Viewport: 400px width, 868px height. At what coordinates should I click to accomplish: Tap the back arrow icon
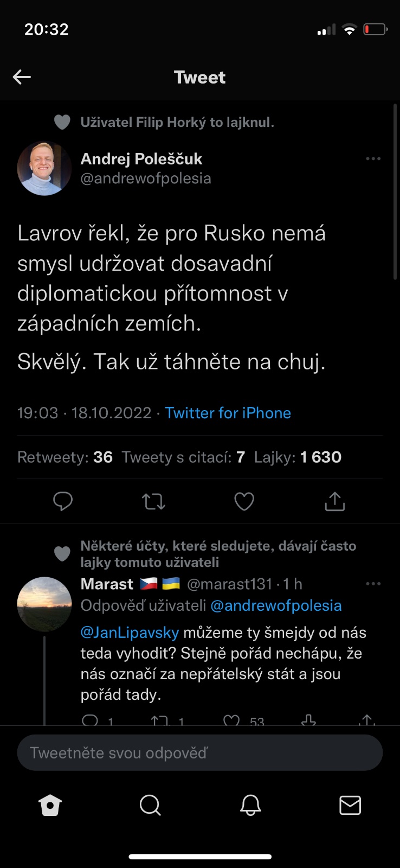[22, 77]
